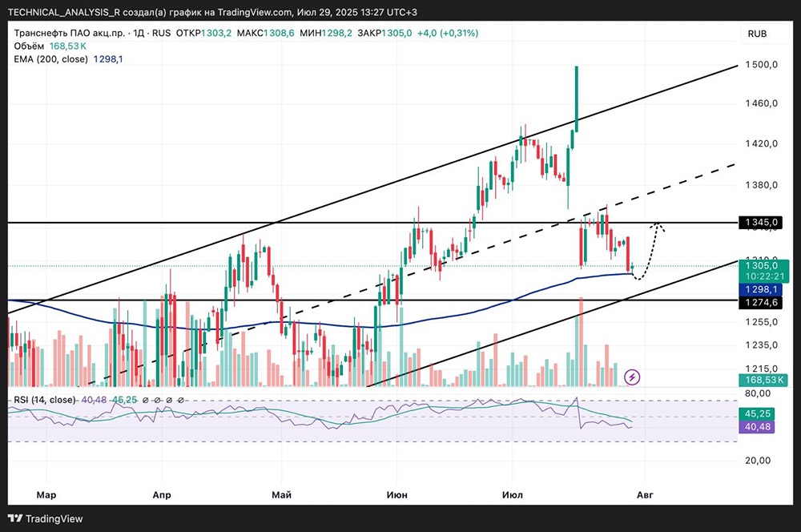Click the 1420,0 price scale value
This screenshot has width=801, height=532.
761,143
